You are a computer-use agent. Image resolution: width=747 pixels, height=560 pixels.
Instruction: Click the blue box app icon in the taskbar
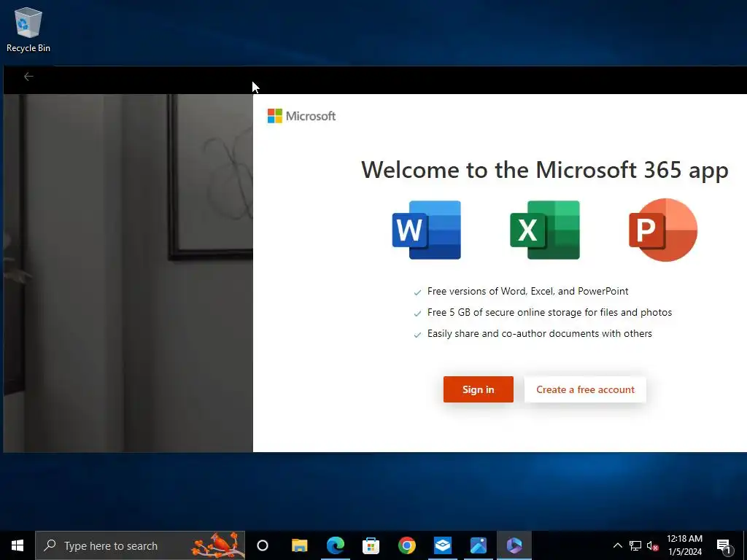click(x=443, y=545)
